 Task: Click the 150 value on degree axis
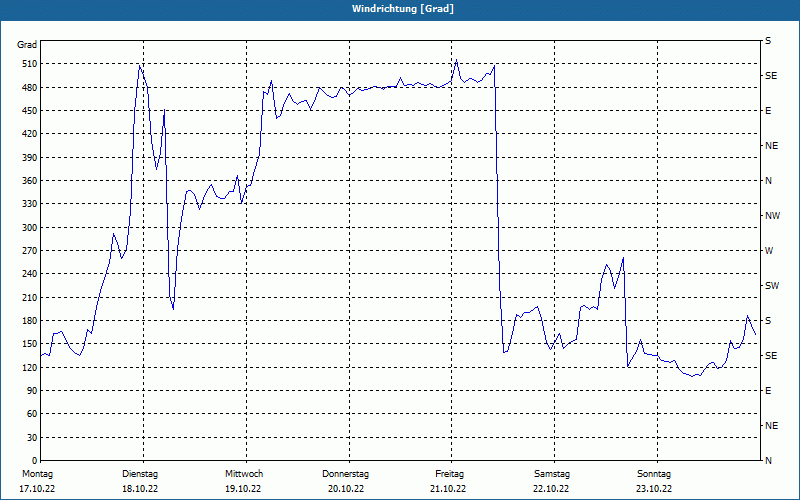tap(29, 344)
